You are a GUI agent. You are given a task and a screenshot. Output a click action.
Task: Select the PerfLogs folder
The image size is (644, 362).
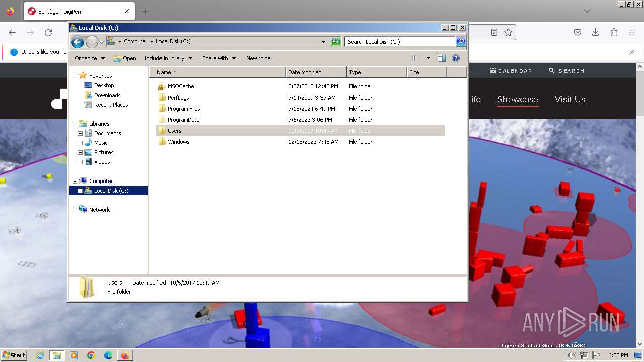(x=178, y=98)
